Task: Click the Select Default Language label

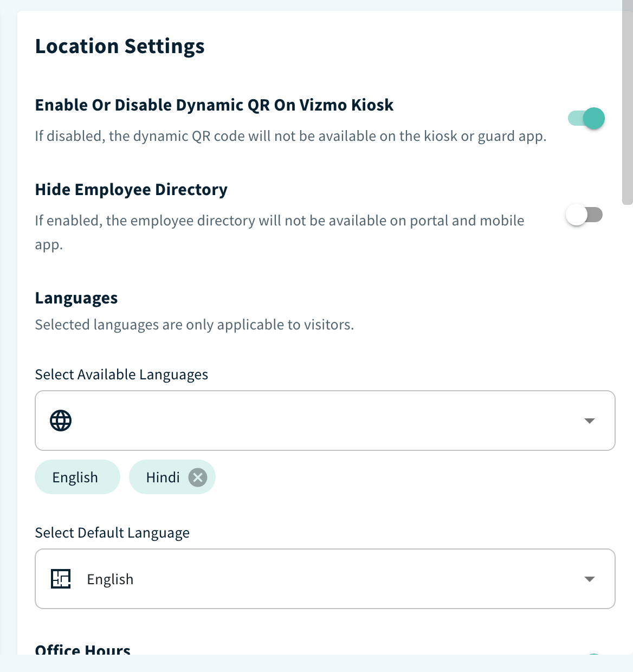Action: (x=112, y=533)
